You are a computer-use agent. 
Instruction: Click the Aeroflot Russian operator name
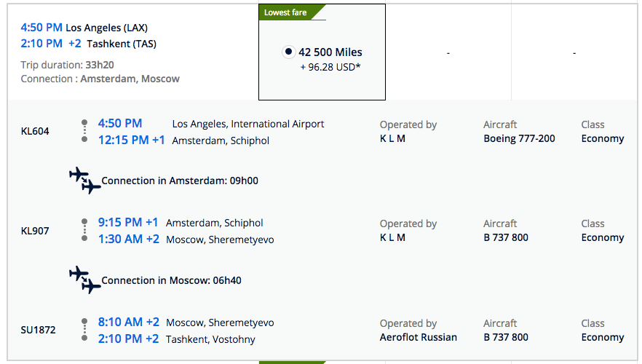419,337
